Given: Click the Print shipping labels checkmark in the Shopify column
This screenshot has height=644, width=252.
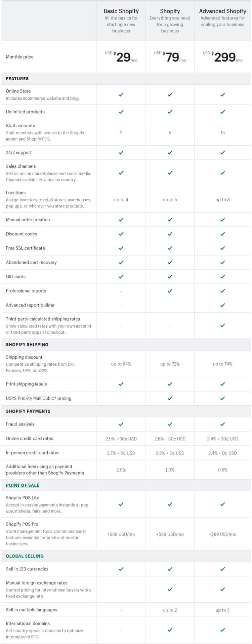Looking at the screenshot, I should pos(170,384).
